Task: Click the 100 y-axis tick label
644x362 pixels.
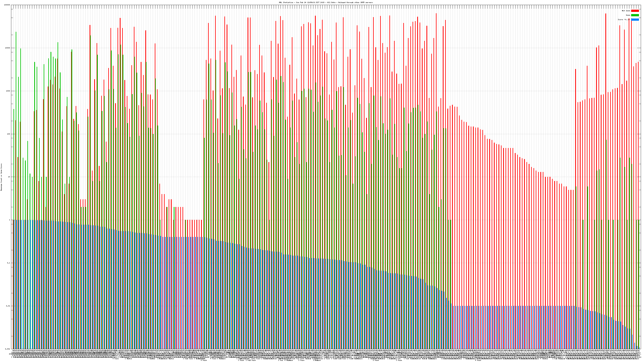Action: [9, 134]
